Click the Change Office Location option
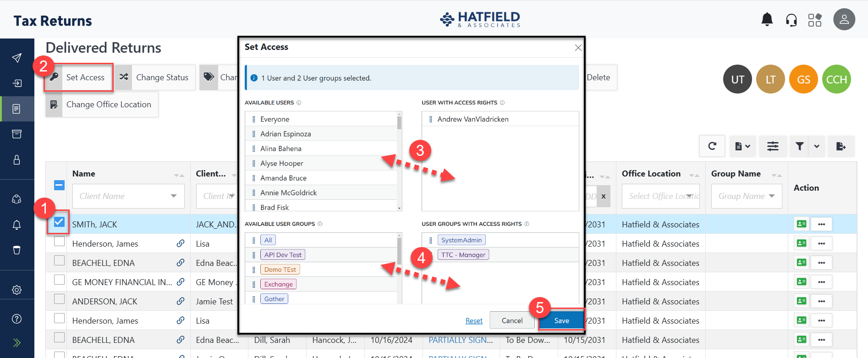868x358 pixels. (x=108, y=105)
